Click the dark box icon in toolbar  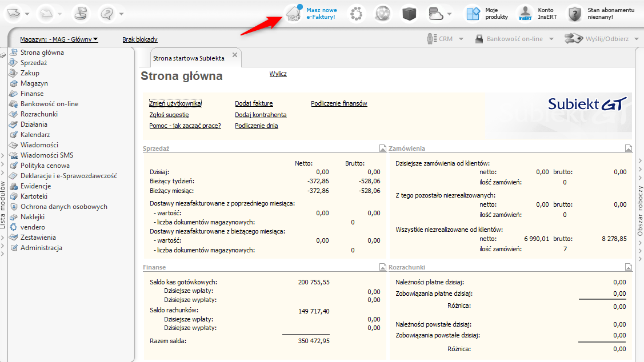410,13
